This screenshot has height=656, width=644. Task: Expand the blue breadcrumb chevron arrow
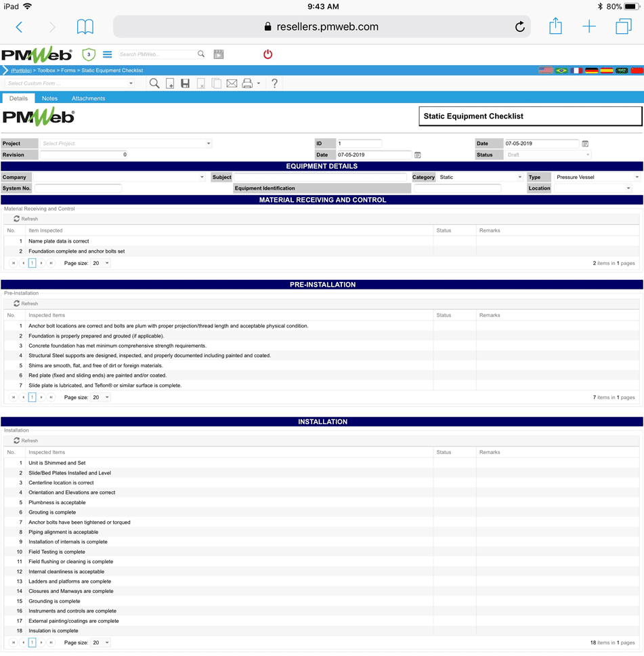click(5, 70)
